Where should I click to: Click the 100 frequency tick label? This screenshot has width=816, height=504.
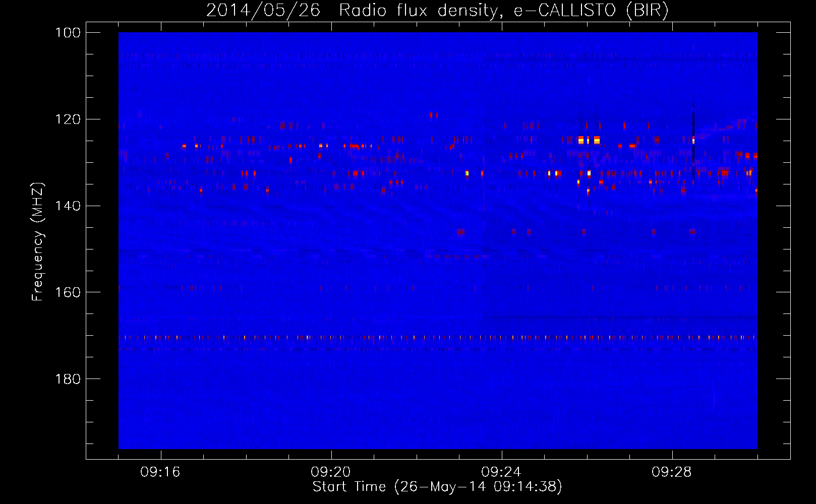[x=68, y=33]
